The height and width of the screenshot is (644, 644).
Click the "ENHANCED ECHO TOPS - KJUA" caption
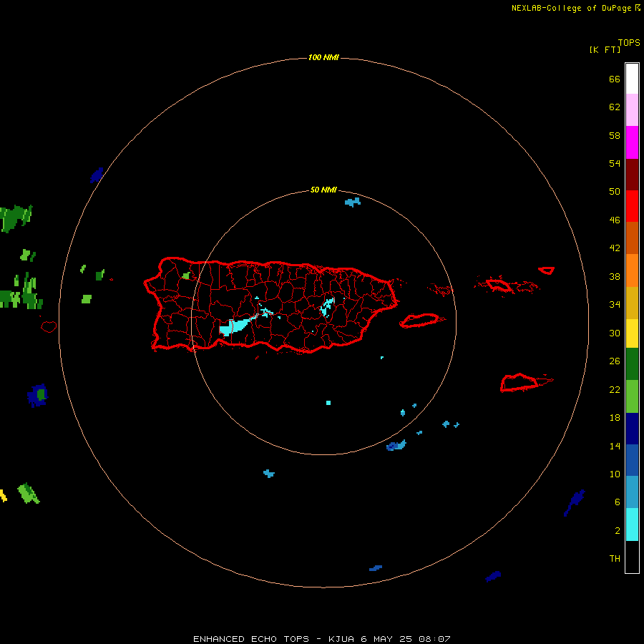point(273,639)
